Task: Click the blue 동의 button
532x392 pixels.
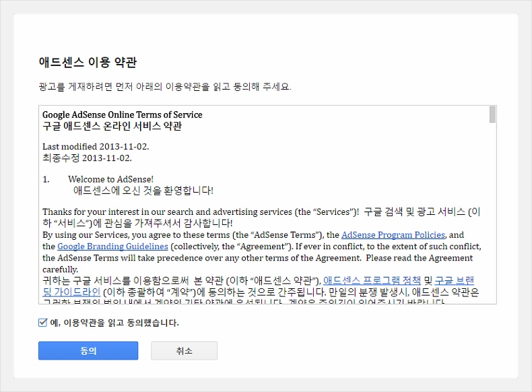Action: (88, 351)
